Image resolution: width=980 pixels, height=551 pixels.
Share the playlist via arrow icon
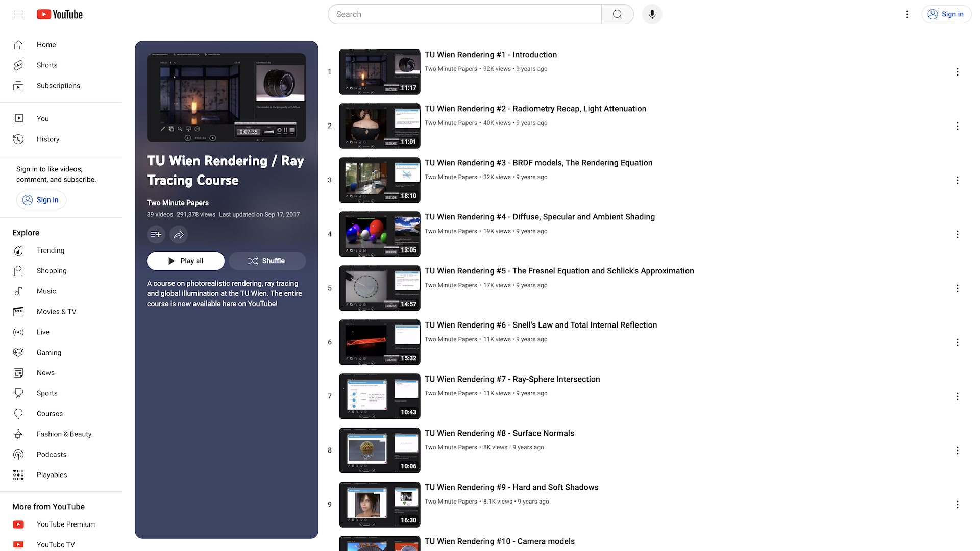click(179, 234)
